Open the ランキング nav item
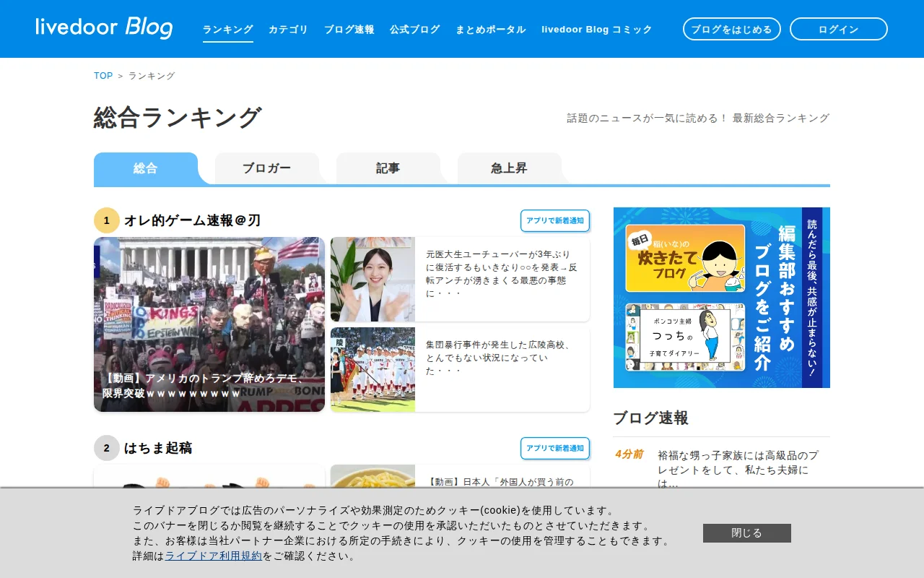 [228, 30]
